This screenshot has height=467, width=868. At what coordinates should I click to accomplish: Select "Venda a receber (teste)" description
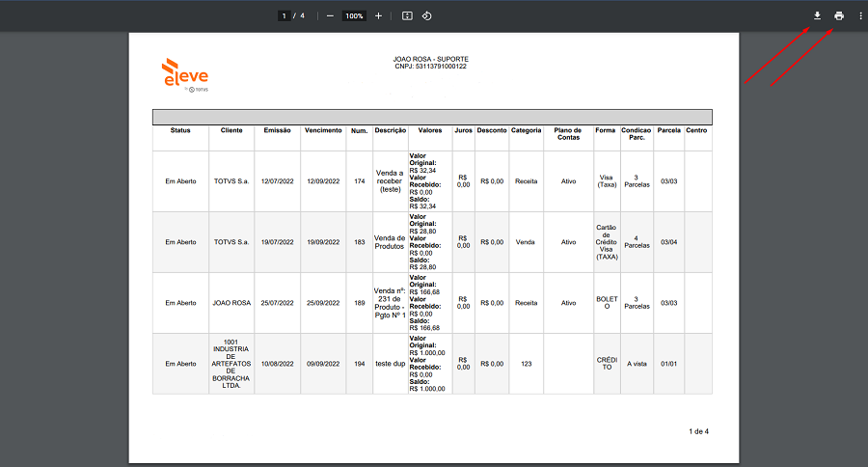(x=390, y=181)
